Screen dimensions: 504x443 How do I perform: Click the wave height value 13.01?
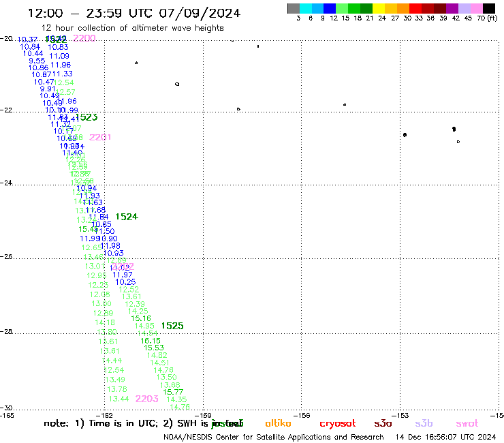pos(95,266)
